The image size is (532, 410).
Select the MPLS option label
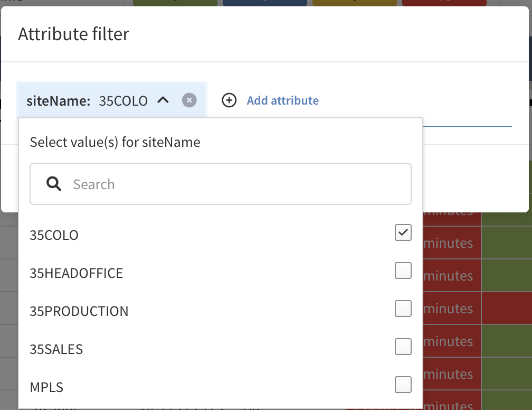tap(46, 387)
